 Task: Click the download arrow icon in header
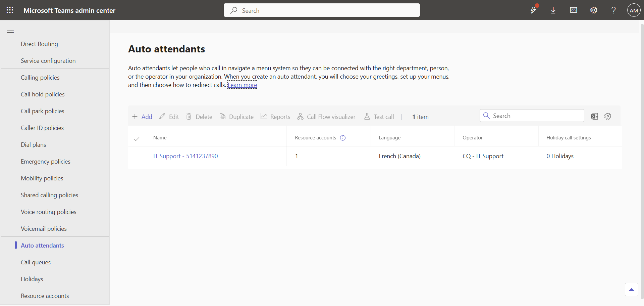(553, 10)
